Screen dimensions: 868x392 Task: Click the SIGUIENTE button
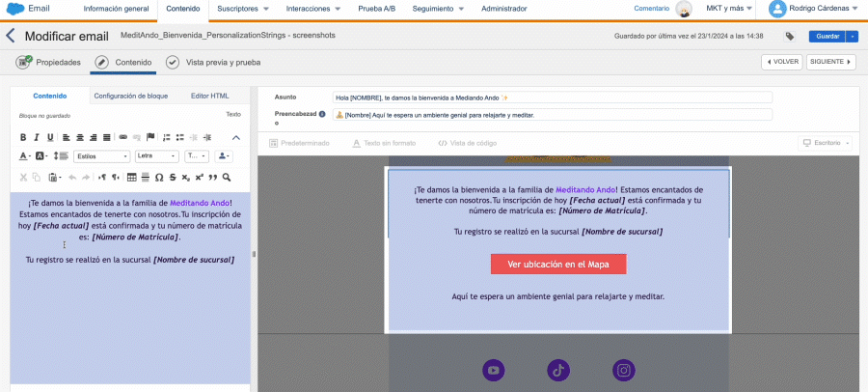(x=832, y=62)
